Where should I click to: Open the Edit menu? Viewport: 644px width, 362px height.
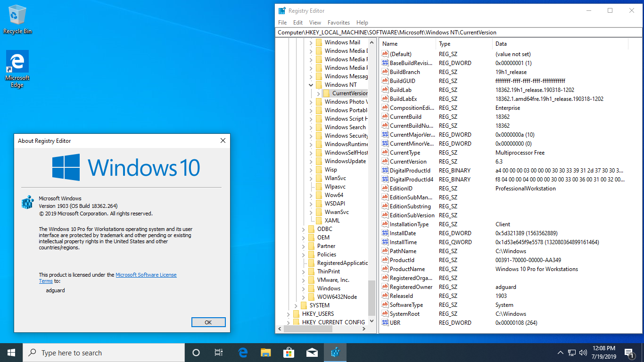(x=298, y=23)
